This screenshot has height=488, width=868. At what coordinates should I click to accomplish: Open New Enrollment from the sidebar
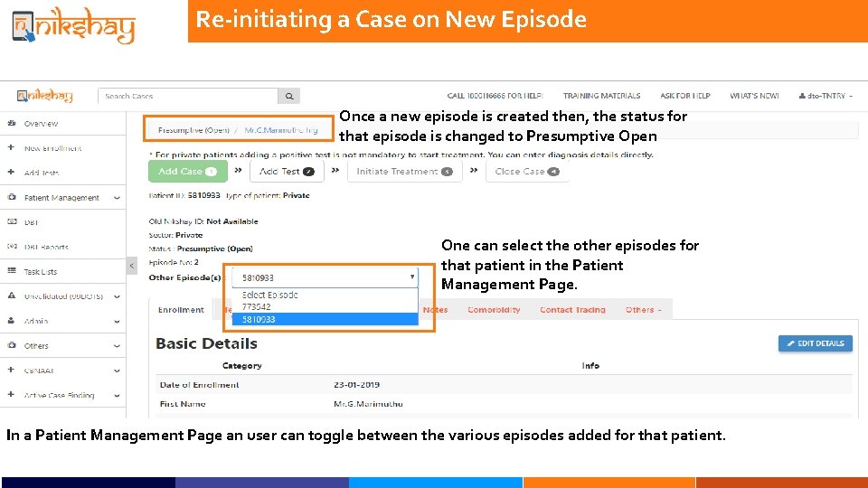point(52,148)
